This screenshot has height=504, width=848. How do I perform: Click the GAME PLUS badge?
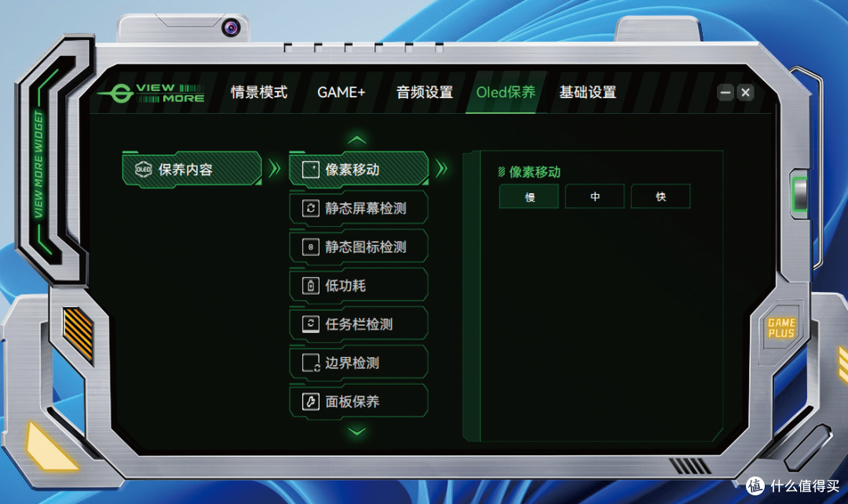781,327
